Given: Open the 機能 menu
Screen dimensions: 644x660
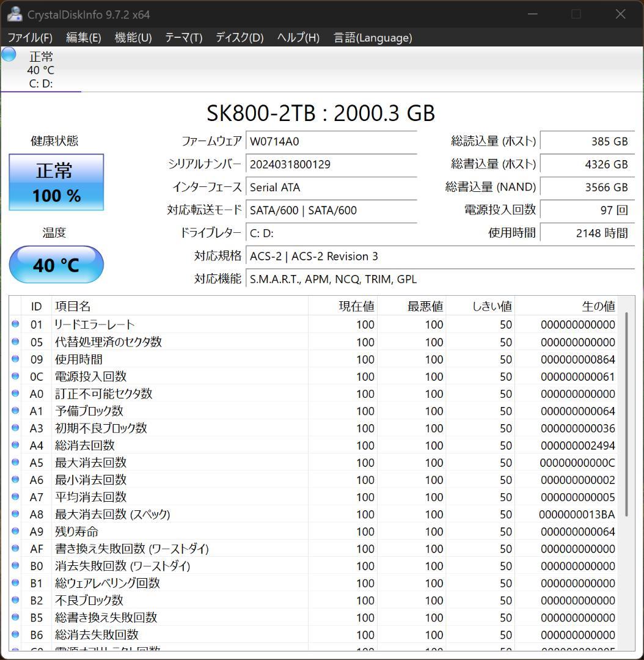Looking at the screenshot, I should click(132, 37).
